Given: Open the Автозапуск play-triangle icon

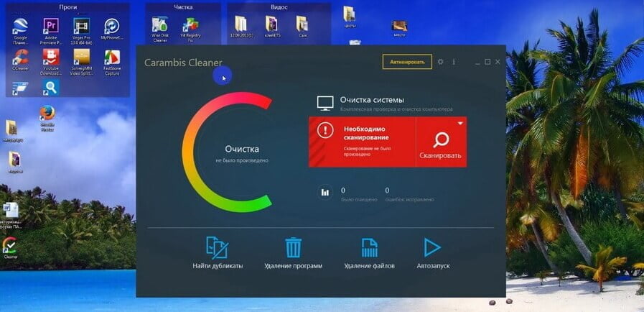Looking at the screenshot, I should [432, 248].
